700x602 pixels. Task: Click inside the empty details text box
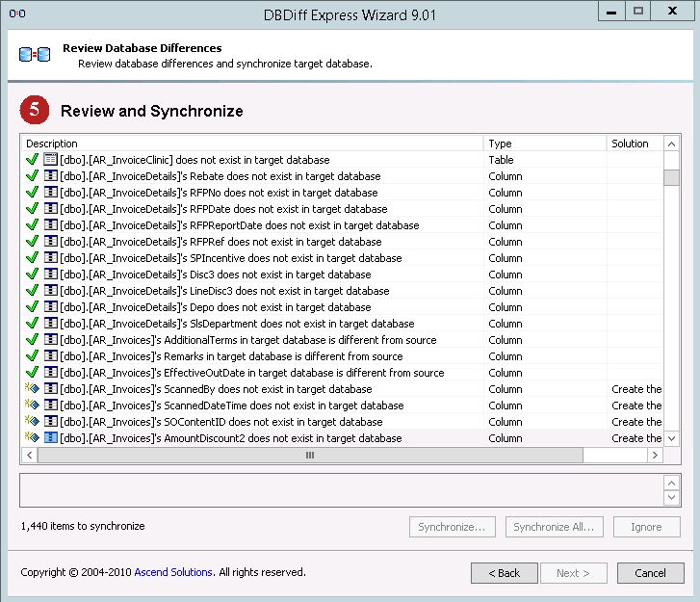tap(337, 489)
